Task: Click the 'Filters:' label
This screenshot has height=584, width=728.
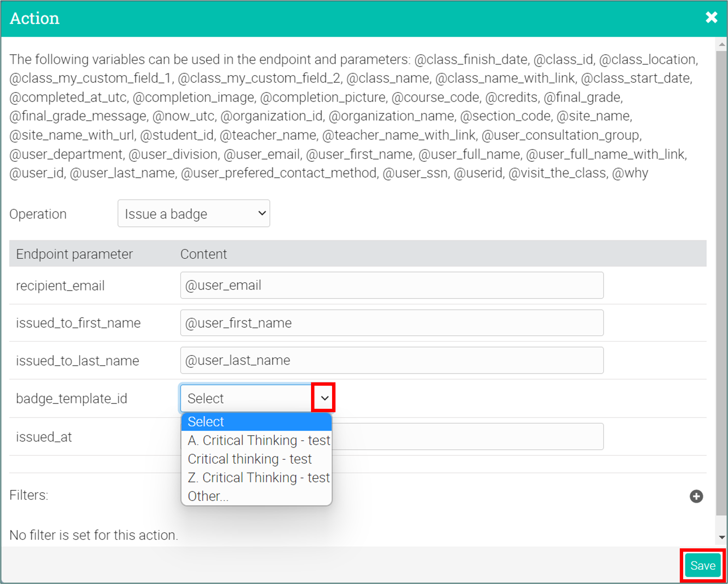Action: pyautogui.click(x=29, y=495)
